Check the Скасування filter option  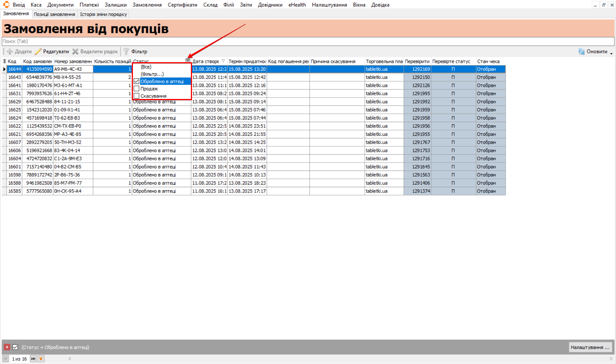[x=137, y=96]
